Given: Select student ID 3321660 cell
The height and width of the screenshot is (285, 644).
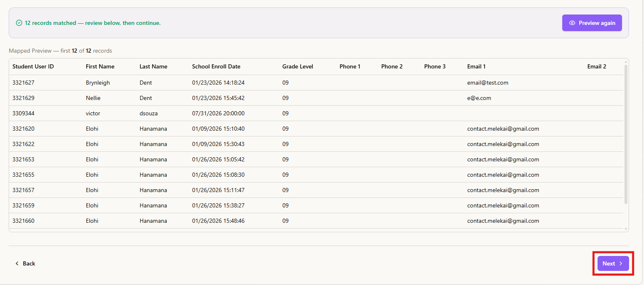Looking at the screenshot, I should coord(23,221).
